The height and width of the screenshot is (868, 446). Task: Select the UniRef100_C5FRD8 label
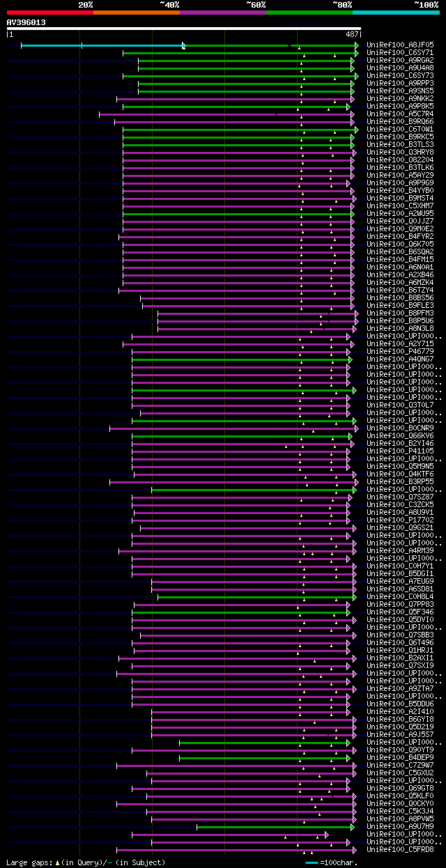click(401, 850)
